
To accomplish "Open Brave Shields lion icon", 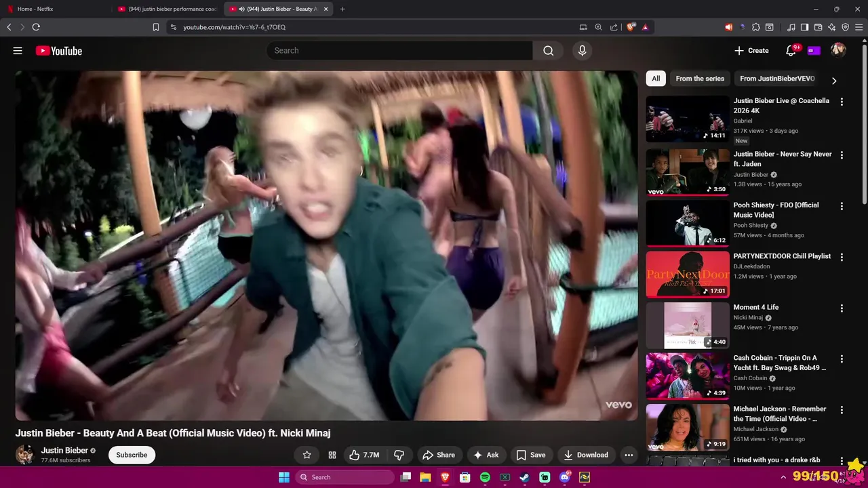I will coord(631,27).
